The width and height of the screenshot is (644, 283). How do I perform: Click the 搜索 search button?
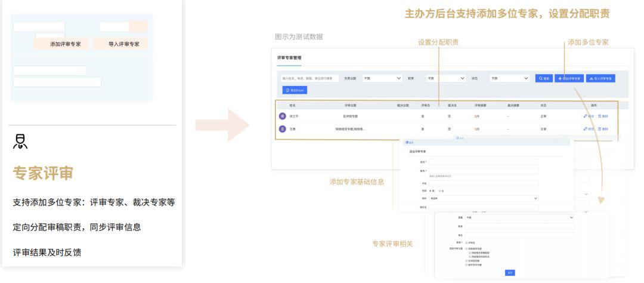(x=544, y=78)
